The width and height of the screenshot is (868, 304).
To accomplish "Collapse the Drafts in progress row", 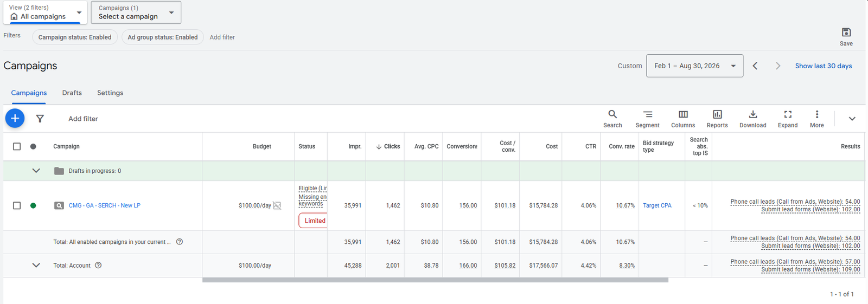I will click(36, 171).
